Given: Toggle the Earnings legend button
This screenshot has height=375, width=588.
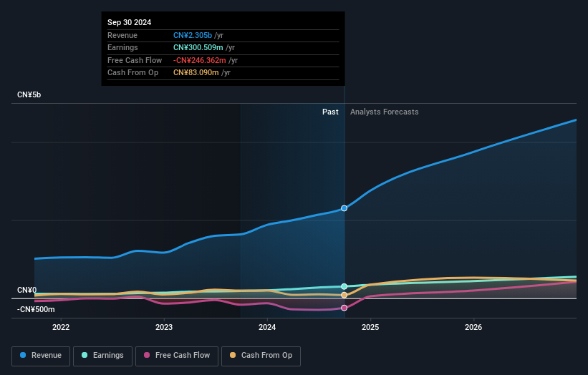Looking at the screenshot, I should tap(102, 356).
